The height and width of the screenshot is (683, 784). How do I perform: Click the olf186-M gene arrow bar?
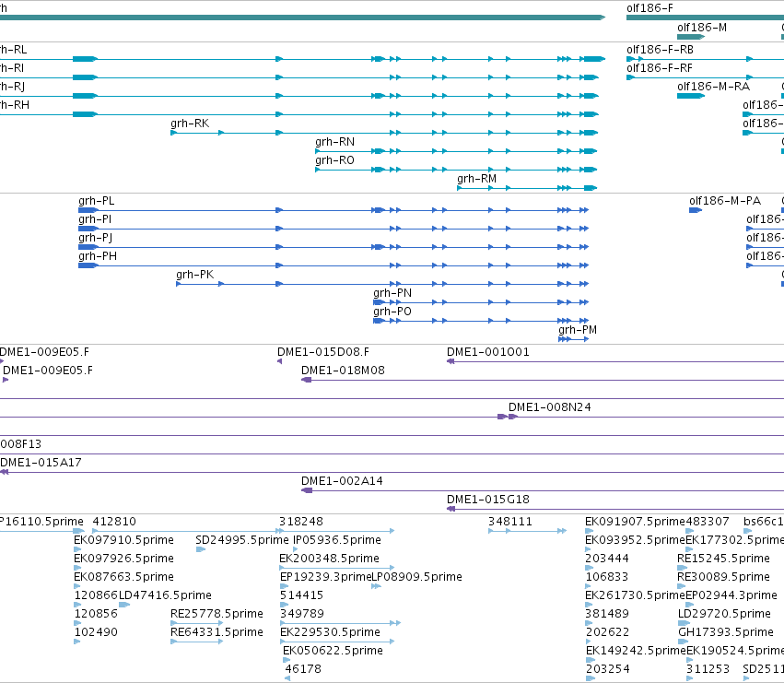pyautogui.click(x=691, y=37)
